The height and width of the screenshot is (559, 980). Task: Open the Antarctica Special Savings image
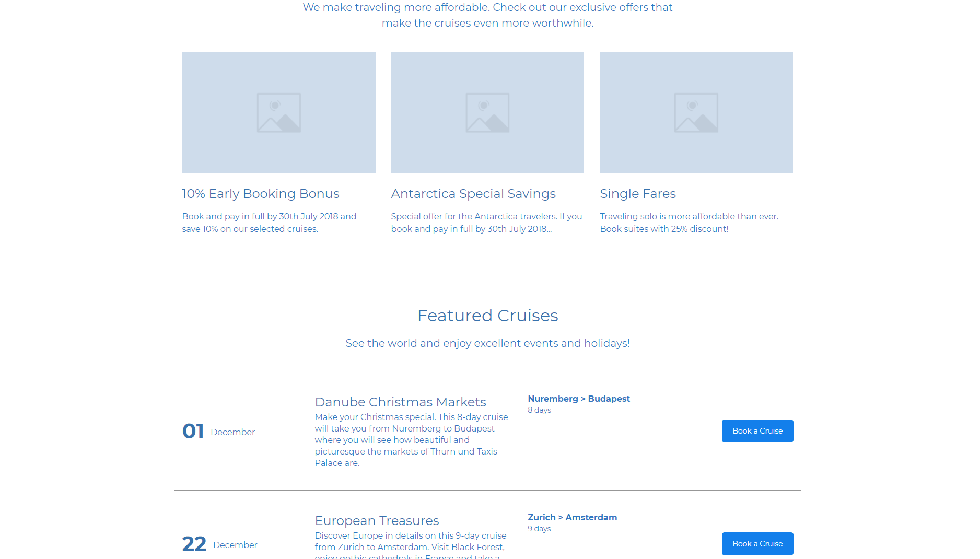click(487, 112)
